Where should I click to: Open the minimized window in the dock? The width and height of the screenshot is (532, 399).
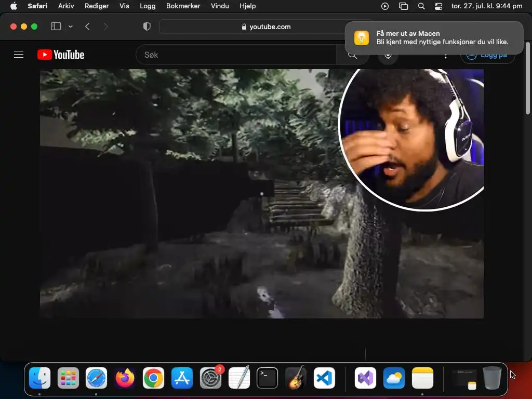[464, 379]
